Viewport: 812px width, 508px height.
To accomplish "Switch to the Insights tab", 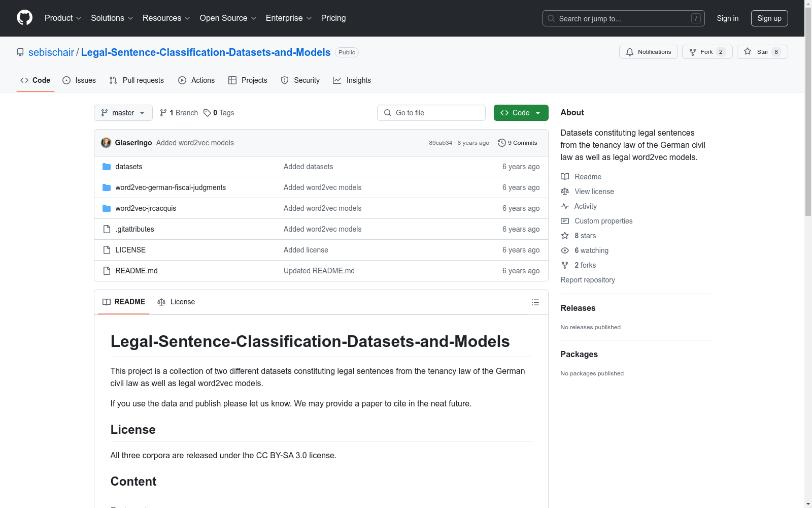I will coord(352,80).
